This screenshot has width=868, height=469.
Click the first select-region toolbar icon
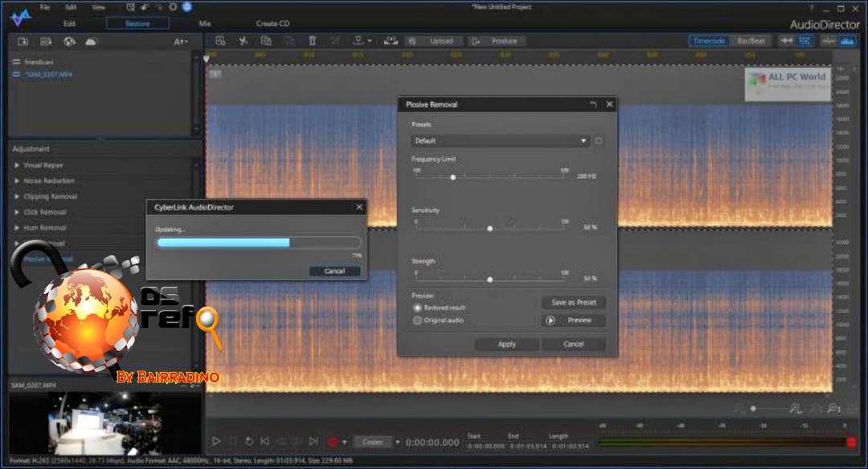pos(220,41)
